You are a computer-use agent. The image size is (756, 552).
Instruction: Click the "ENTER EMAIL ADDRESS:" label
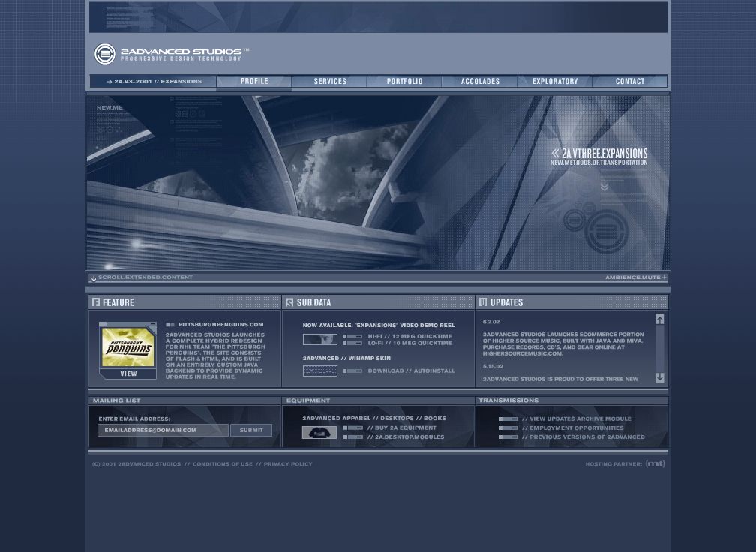[x=134, y=419]
